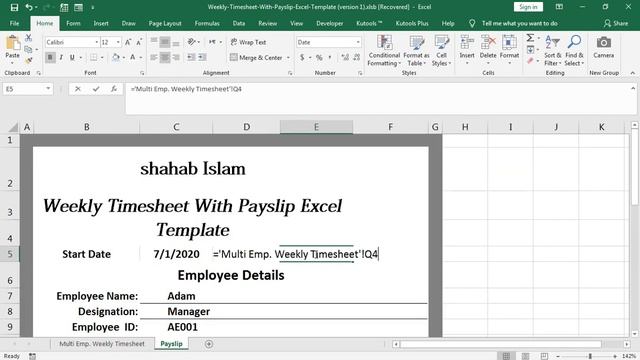Screen dimensions: 640x360
Task: Decrease font size with the smaller A icon
Action: click(x=139, y=42)
